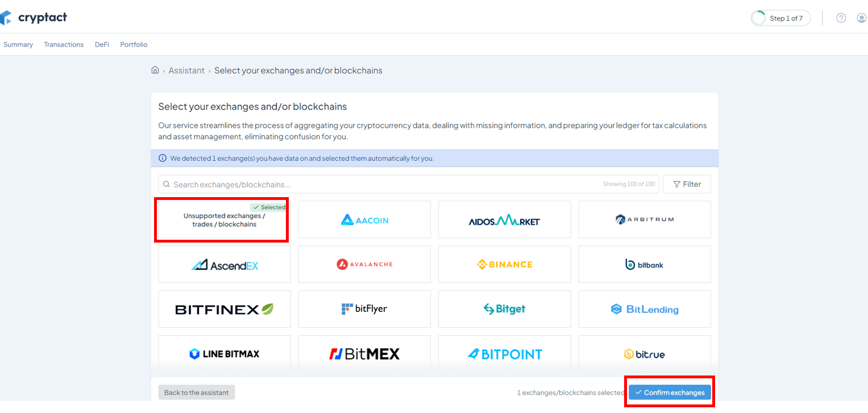The width and height of the screenshot is (868, 413).
Task: Select the BitMEX exchange card
Action: (364, 354)
